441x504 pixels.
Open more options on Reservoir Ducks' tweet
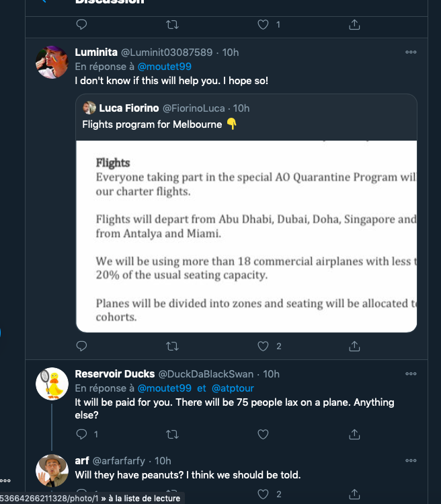click(411, 374)
